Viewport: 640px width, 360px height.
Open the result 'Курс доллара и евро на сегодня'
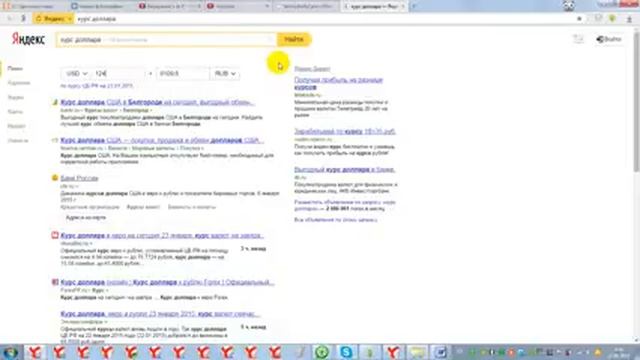click(162, 236)
